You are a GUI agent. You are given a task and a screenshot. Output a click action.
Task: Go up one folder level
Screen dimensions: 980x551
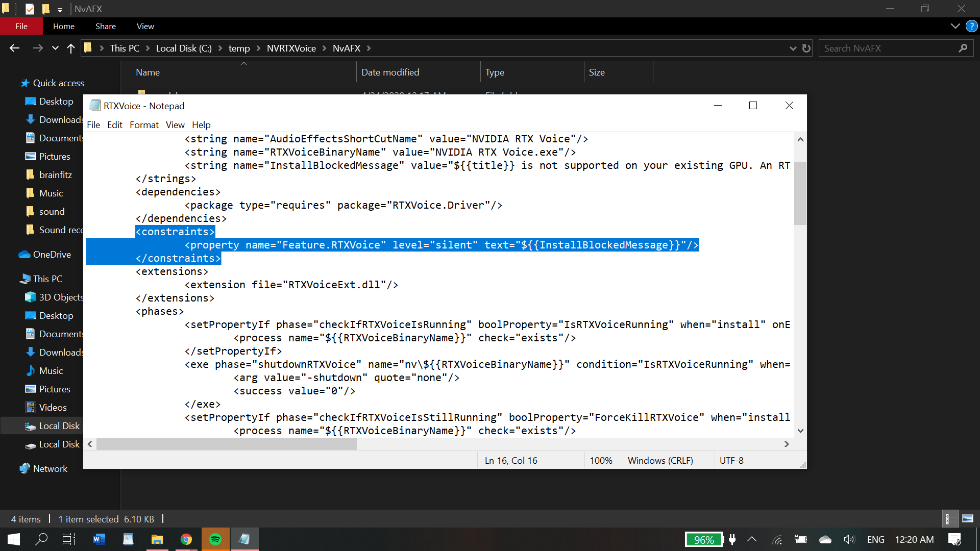pos(71,48)
